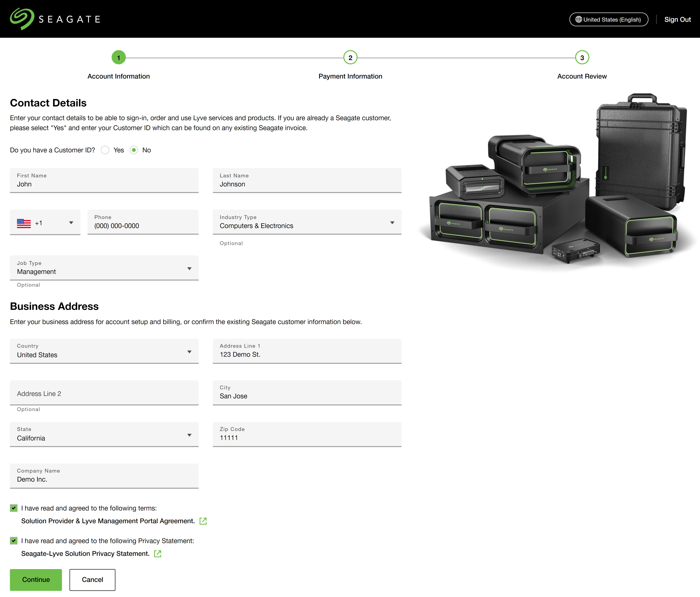The image size is (700, 597).
Task: Select the No radio button
Action: (134, 150)
